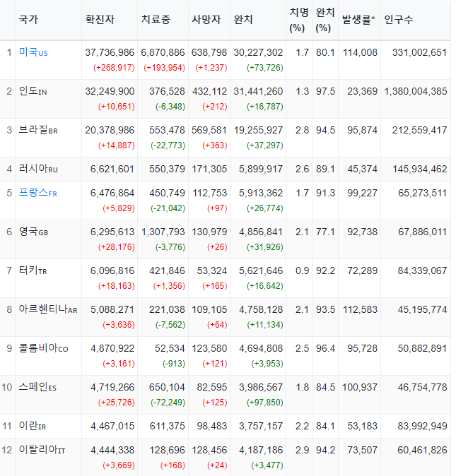Select the 스페인ES country name
456x476 pixels.
(x=37, y=387)
